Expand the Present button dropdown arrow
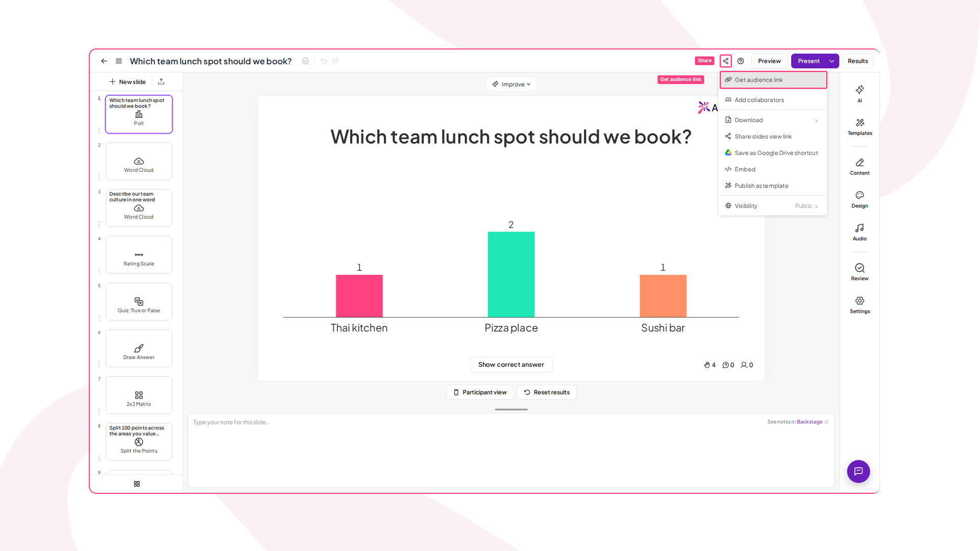This screenshot has height=551, width=980. click(x=832, y=61)
